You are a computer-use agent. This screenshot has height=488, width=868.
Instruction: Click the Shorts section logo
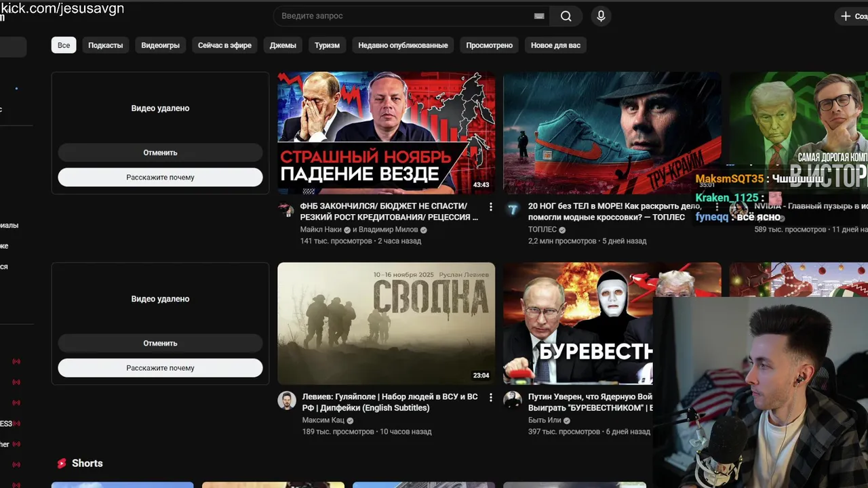(x=62, y=464)
